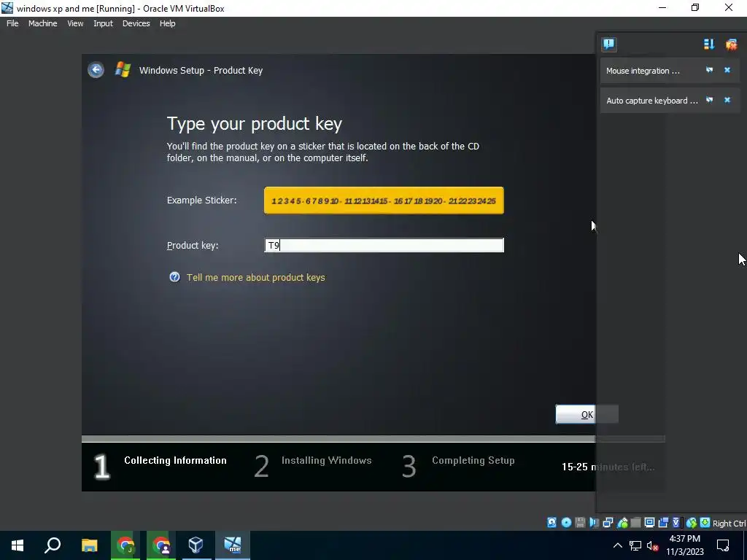Image resolution: width=747 pixels, height=560 pixels.
Task: Click the audio status indicator icon
Action: [594, 522]
